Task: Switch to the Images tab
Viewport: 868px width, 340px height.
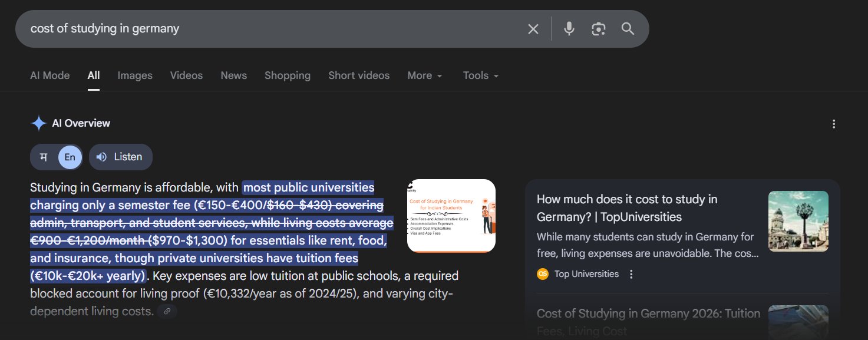Action: coord(134,75)
